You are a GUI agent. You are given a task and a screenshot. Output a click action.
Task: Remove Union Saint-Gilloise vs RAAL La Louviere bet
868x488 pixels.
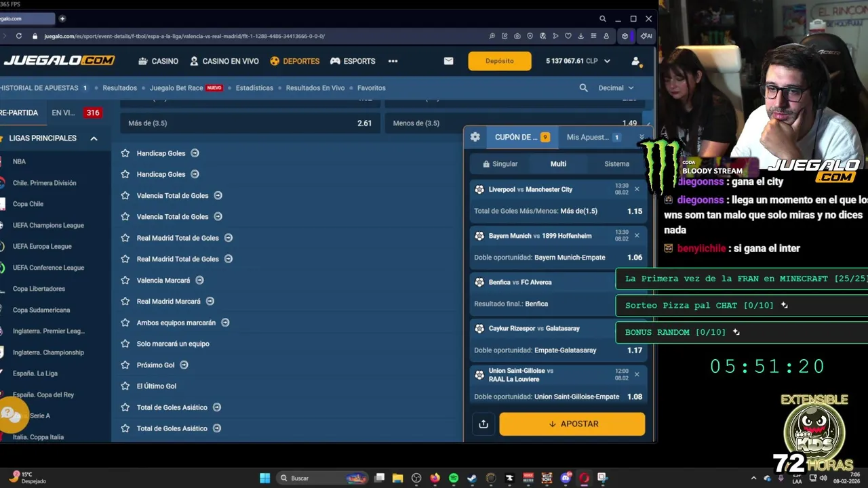coord(637,374)
